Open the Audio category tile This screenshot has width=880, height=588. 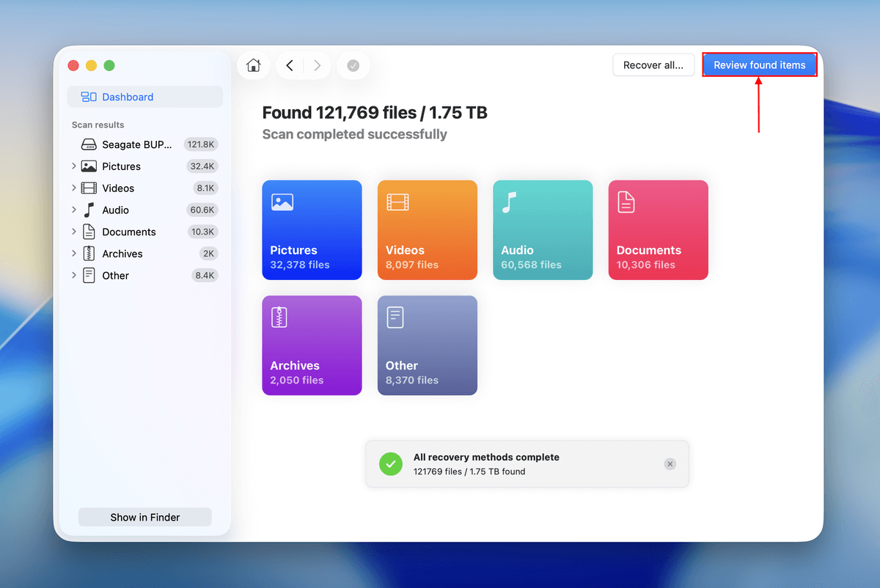543,229
